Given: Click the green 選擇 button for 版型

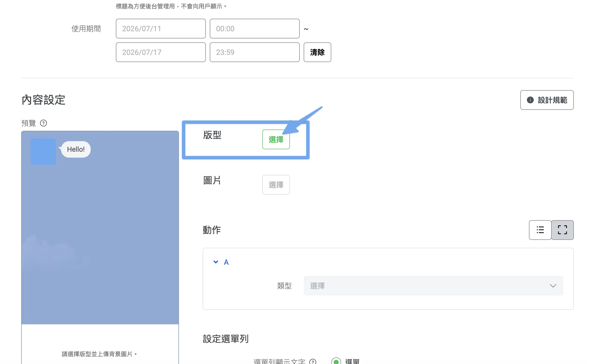Looking at the screenshot, I should click(x=276, y=139).
